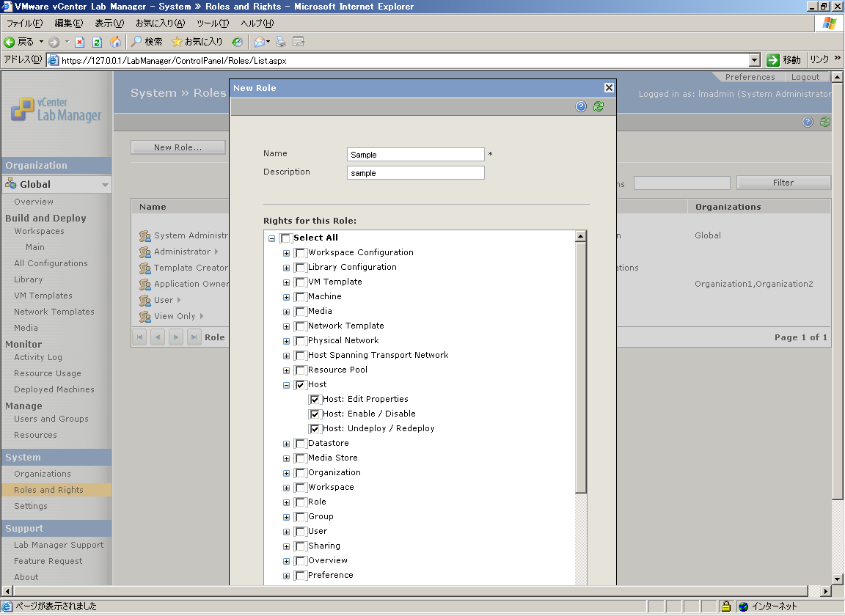The height and width of the screenshot is (616, 845).
Task: Check the Workspace Configuration checkbox
Action: (300, 253)
